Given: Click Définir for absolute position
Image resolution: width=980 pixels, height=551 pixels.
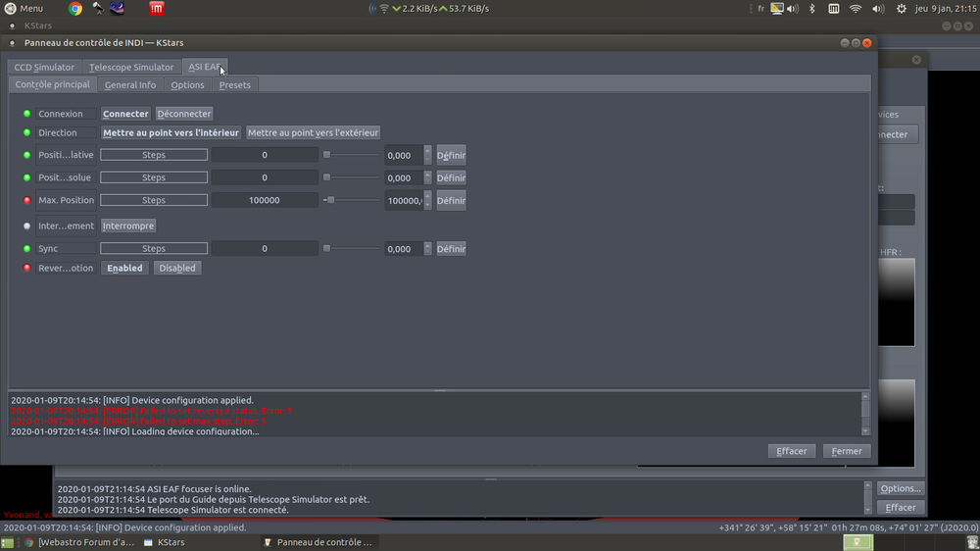Looking at the screenshot, I should pos(451,177).
